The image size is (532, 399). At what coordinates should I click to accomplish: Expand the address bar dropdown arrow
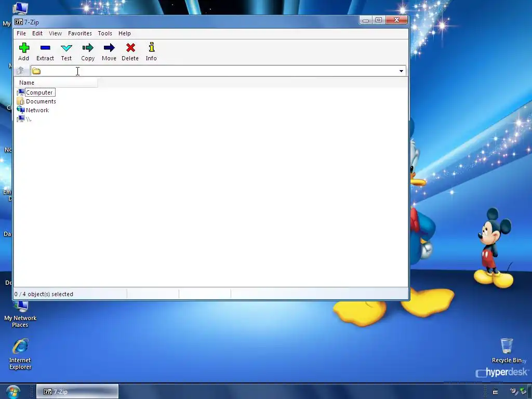401,71
